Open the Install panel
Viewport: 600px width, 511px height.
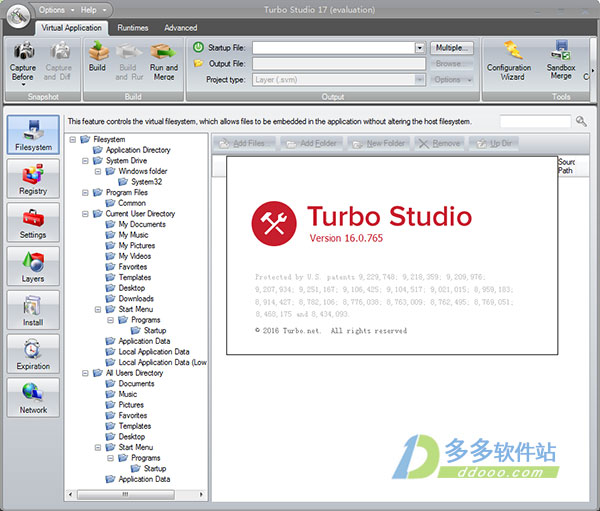coord(33,310)
